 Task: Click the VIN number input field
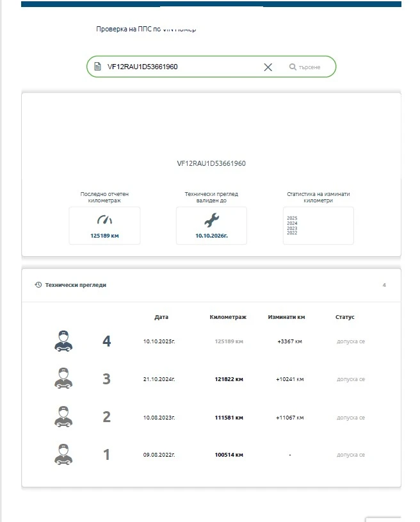(x=179, y=67)
